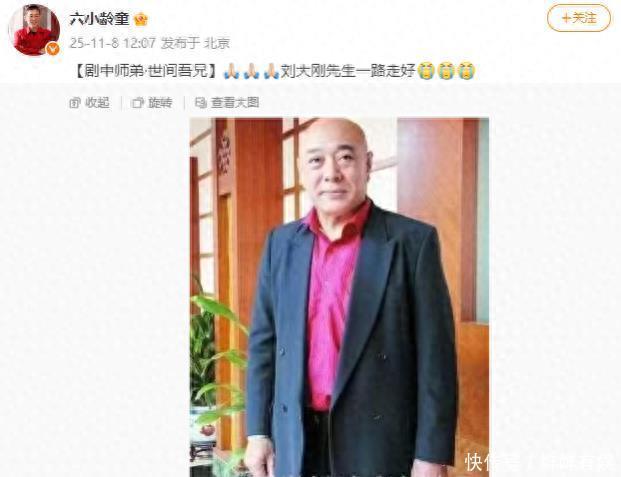Collapse the image using 收起
621x477 pixels.
90,103
